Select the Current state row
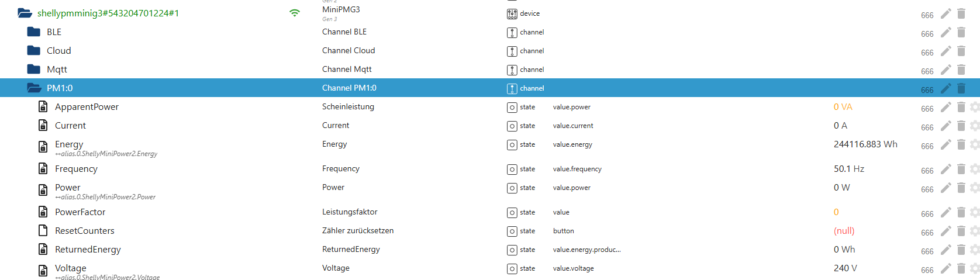Image resolution: width=980 pixels, height=280 pixels. pyautogui.click(x=70, y=126)
